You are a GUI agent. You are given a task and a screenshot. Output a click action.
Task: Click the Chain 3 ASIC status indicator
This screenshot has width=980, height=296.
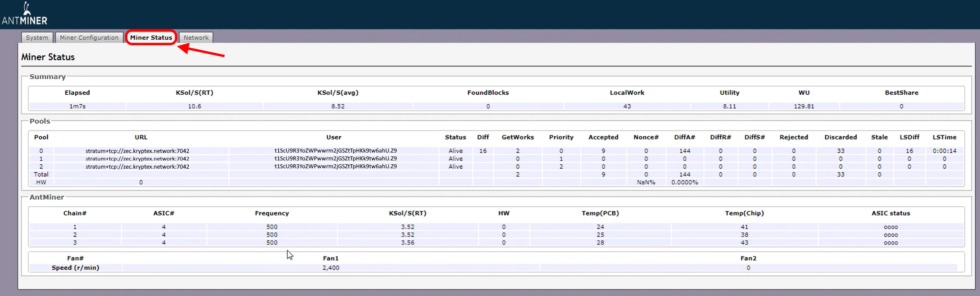tap(891, 243)
